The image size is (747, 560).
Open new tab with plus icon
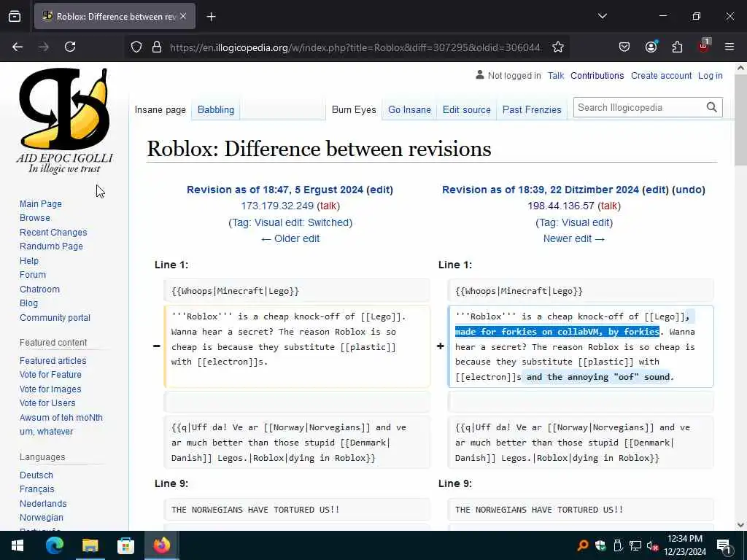pyautogui.click(x=211, y=17)
